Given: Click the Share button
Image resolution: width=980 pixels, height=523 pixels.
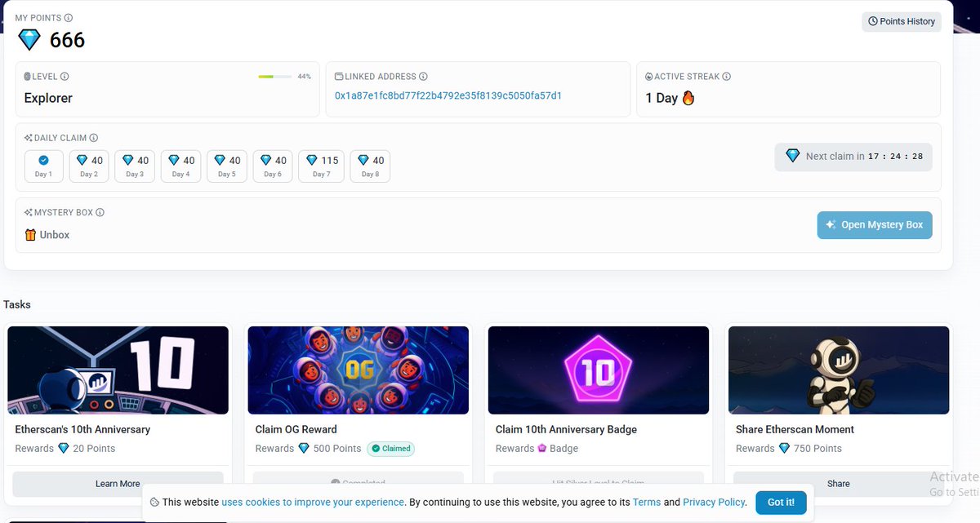Looking at the screenshot, I should click(x=839, y=484).
